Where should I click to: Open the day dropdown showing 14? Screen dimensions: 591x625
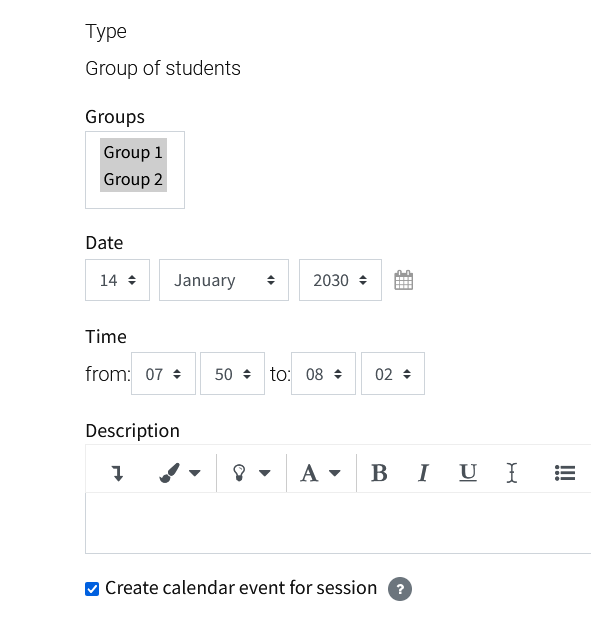click(118, 280)
